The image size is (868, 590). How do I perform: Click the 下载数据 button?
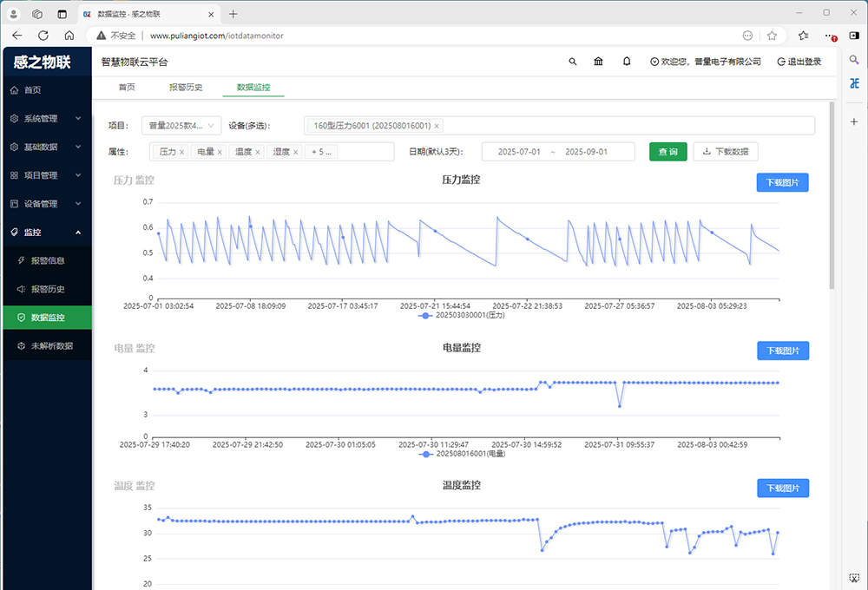[726, 152]
